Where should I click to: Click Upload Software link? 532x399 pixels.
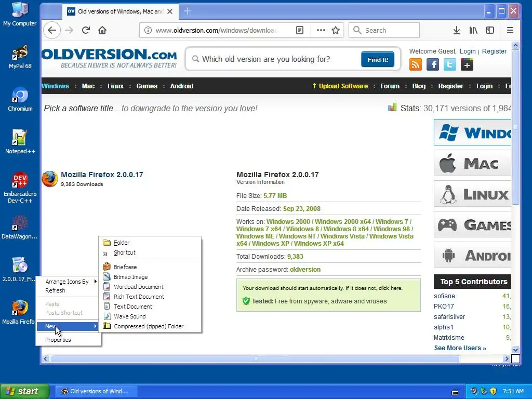tap(340, 86)
